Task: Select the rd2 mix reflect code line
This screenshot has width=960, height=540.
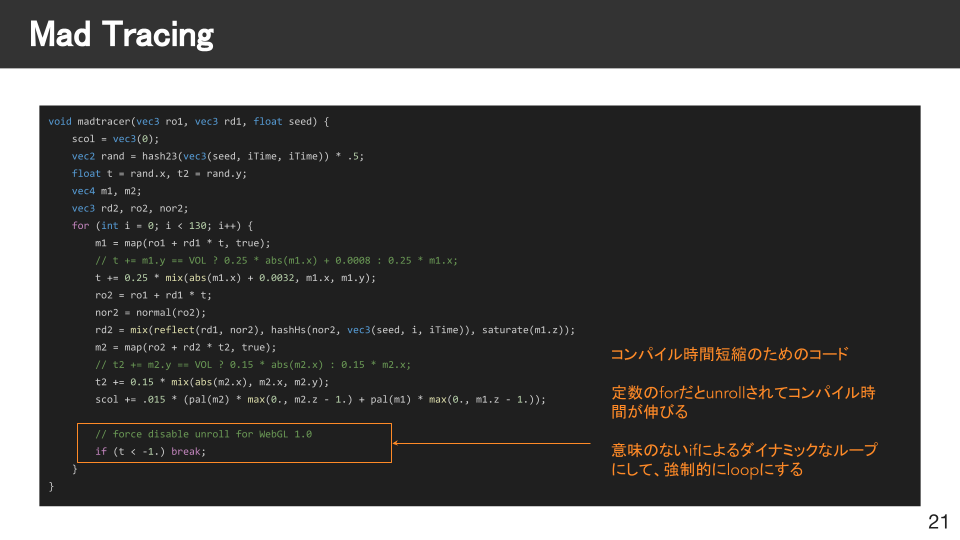Action: point(334,330)
